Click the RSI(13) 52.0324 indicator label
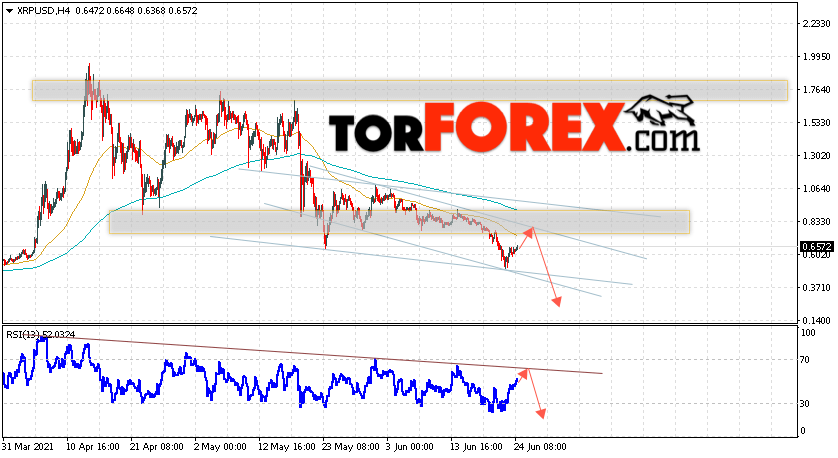Image resolution: width=838 pixels, height=458 pixels. 41,335
